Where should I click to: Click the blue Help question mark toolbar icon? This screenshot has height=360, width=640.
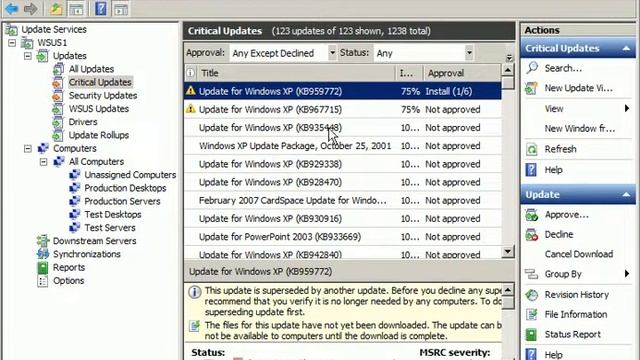click(100, 9)
